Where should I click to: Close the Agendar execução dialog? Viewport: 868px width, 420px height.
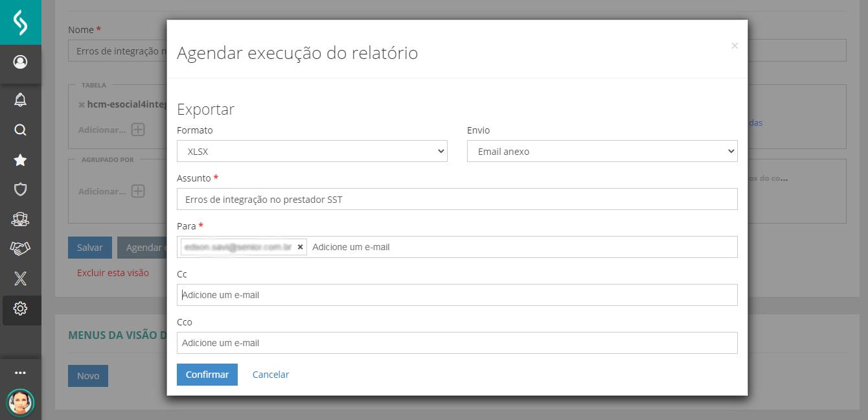pos(735,46)
